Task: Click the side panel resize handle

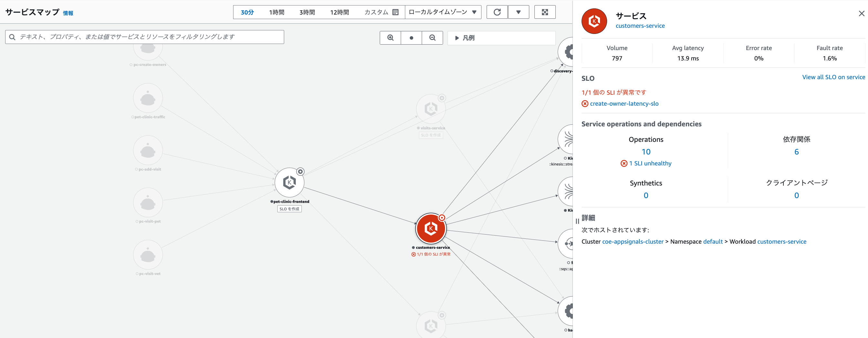Action: (577, 221)
